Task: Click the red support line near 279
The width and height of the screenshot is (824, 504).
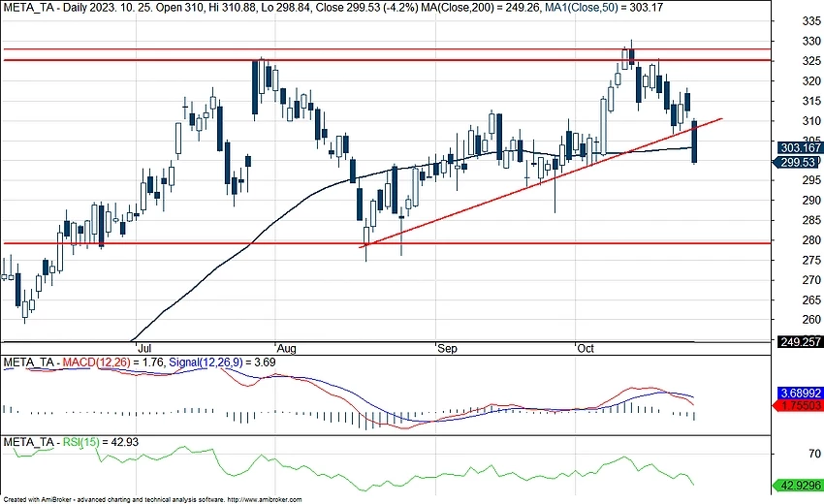Action: tap(386, 243)
